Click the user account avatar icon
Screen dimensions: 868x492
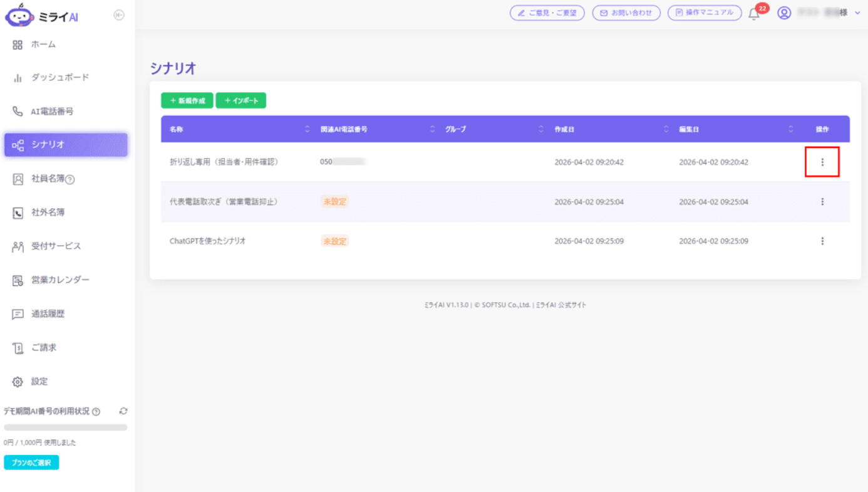tap(784, 13)
